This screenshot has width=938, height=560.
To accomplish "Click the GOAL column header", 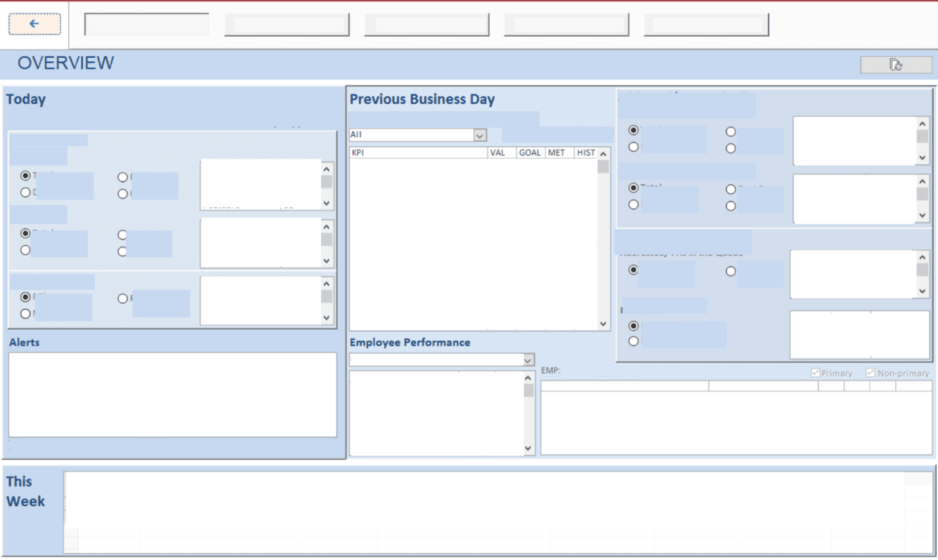I will (x=531, y=152).
